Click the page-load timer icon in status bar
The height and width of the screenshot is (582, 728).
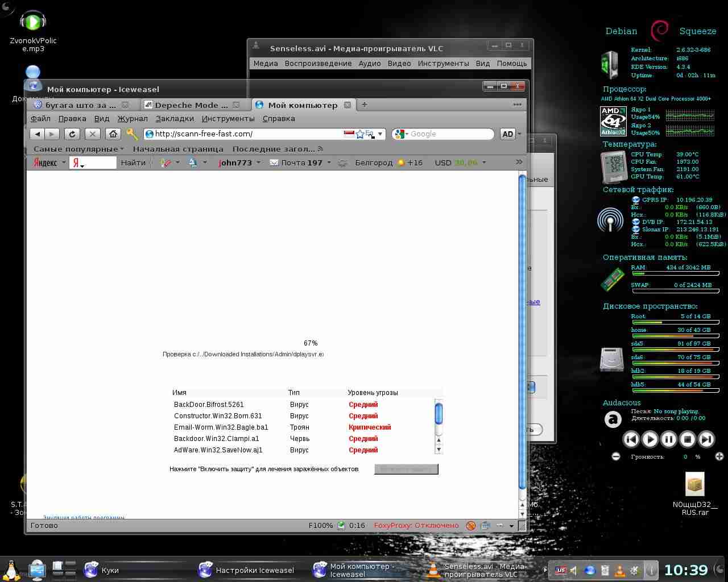pyautogui.click(x=341, y=526)
